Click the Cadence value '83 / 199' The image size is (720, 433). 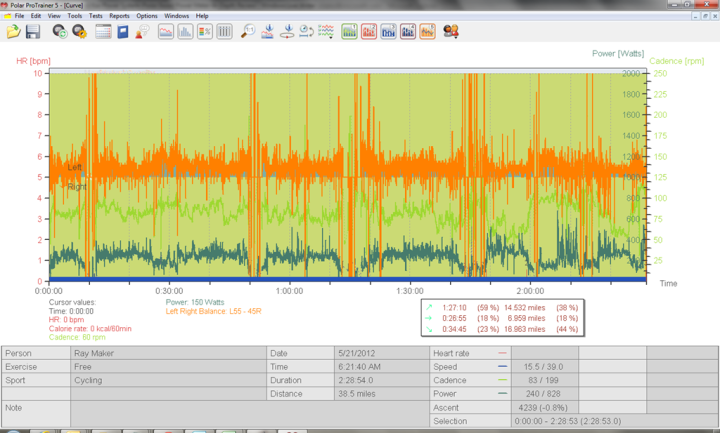coord(543,380)
